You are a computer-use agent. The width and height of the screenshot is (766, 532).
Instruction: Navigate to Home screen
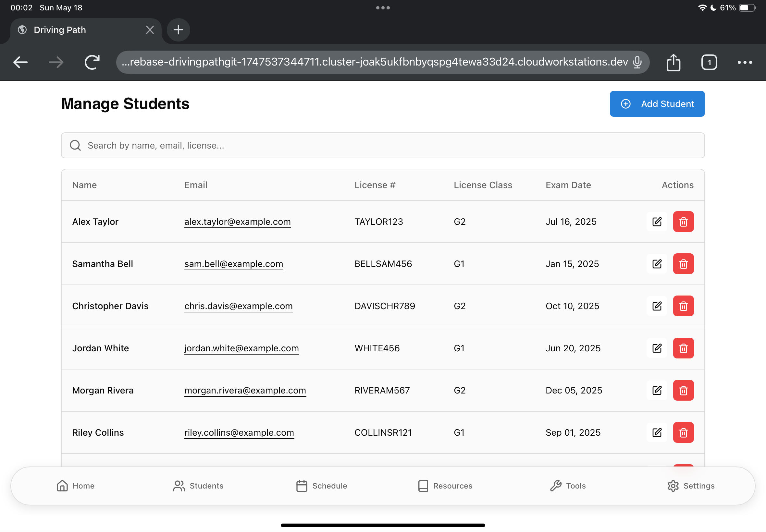coord(75,486)
